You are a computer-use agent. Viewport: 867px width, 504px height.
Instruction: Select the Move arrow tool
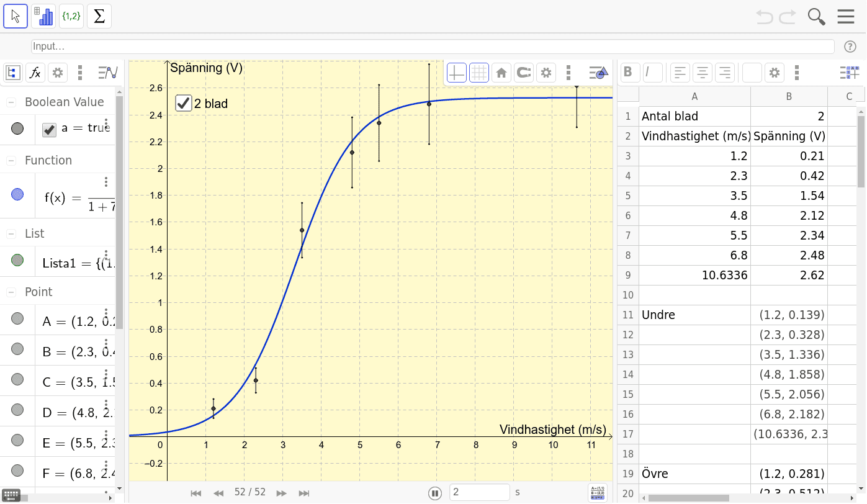[16, 16]
